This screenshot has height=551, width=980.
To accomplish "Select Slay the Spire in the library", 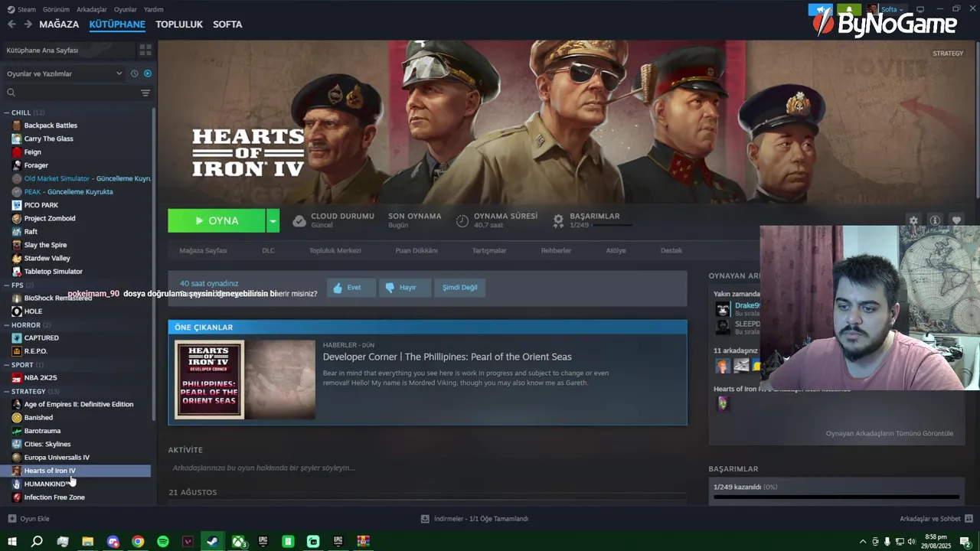I will pos(45,245).
